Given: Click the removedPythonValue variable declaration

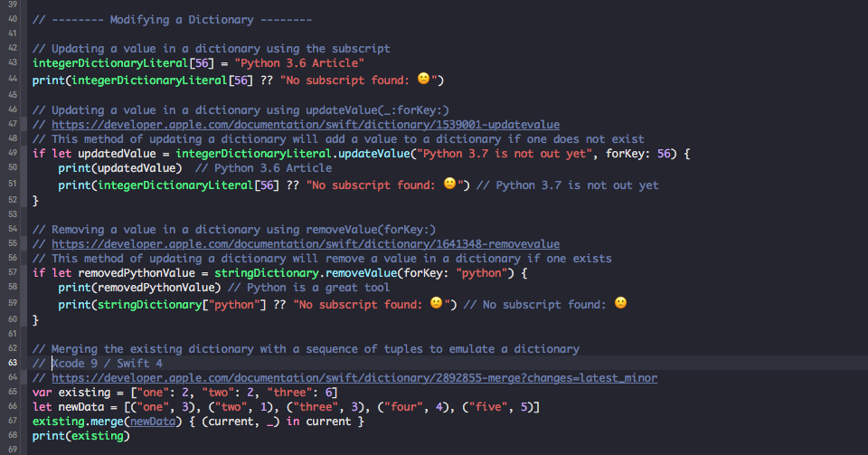Looking at the screenshot, I should click(137, 273).
